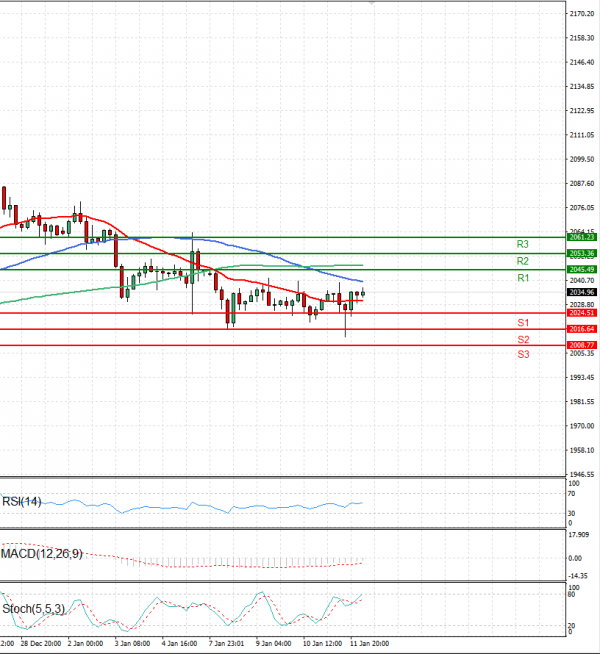The image size is (600, 654).
Task: Select the current price 2034.96 tag
Action: pyautogui.click(x=582, y=292)
